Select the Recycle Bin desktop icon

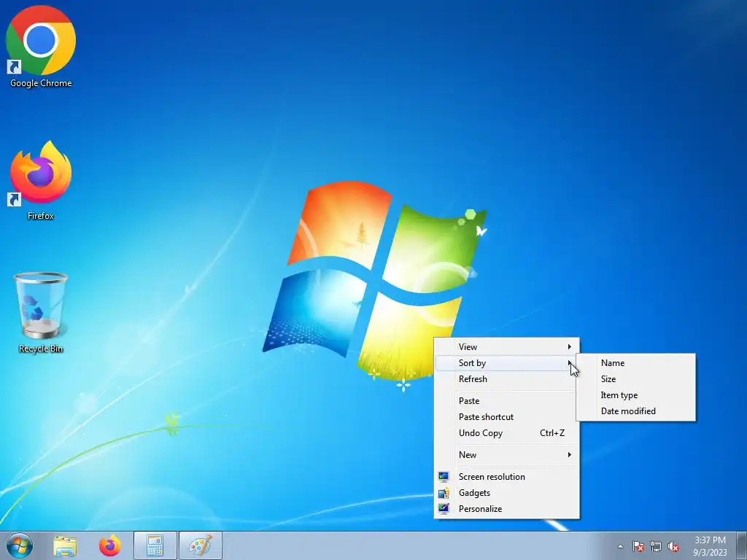[41, 312]
